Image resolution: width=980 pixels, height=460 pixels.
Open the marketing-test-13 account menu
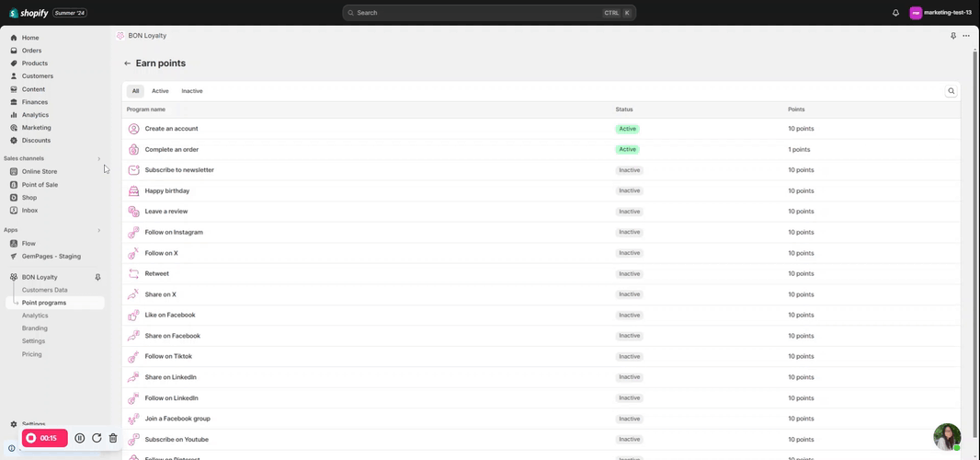point(940,13)
